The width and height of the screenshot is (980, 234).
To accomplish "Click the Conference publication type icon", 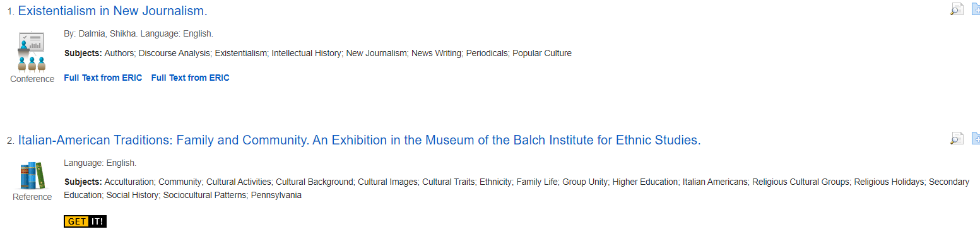I will (x=32, y=50).
